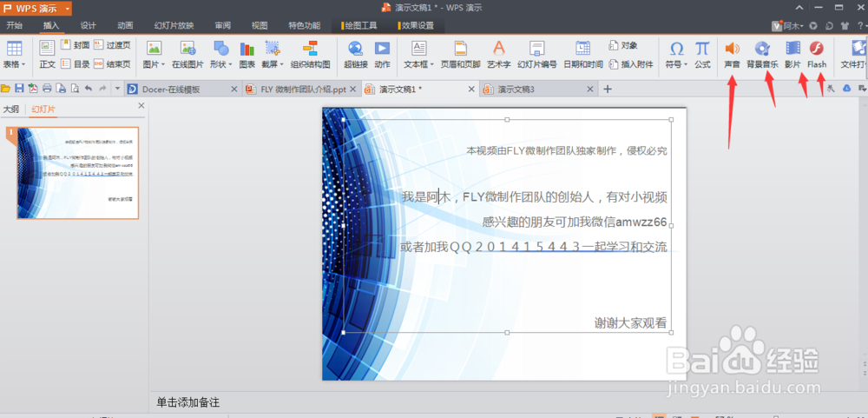
Task: Insert a 过渡页 transition page
Action: tap(112, 45)
